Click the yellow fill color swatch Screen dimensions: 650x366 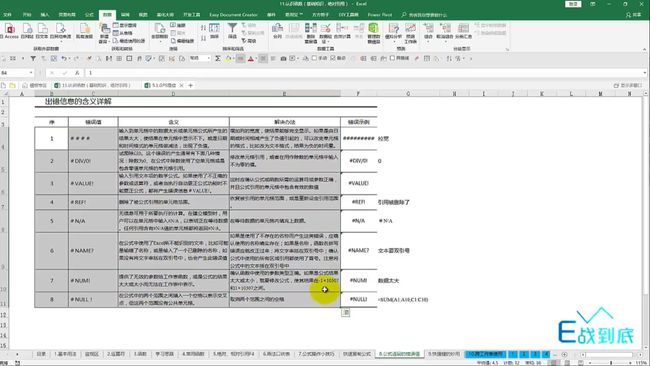[x=228, y=59]
